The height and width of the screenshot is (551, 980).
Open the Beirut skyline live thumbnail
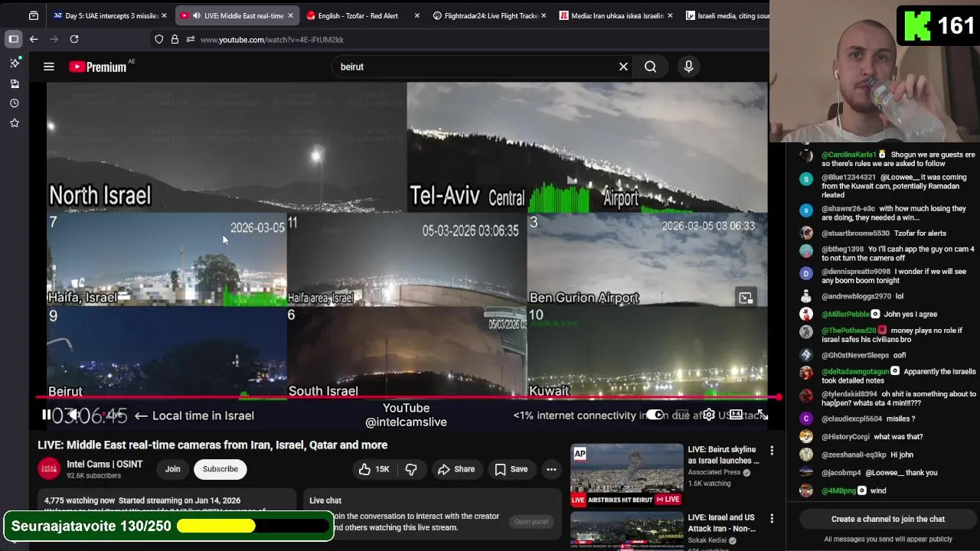[x=627, y=474]
